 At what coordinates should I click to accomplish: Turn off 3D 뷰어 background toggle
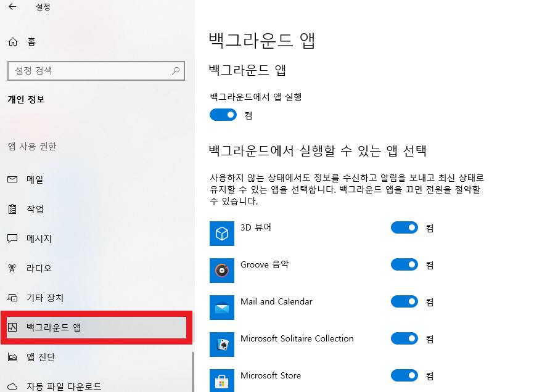405,227
